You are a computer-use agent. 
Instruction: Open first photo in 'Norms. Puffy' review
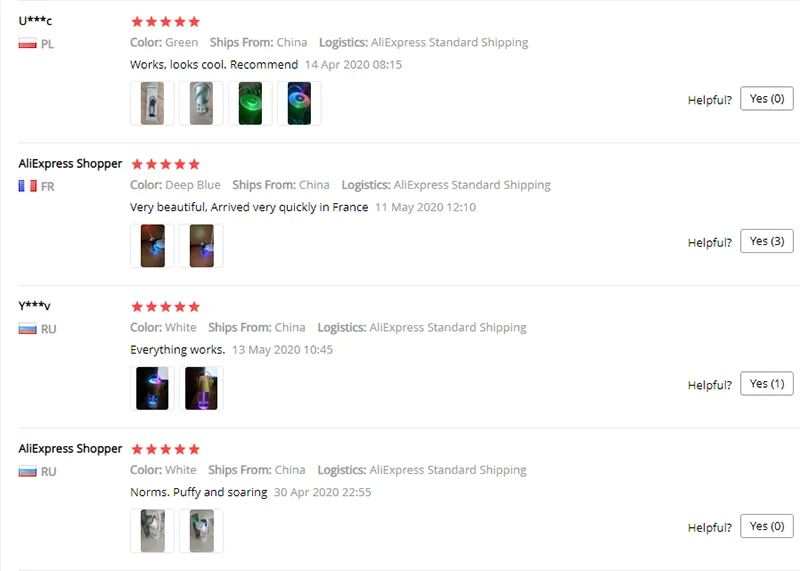(x=152, y=531)
